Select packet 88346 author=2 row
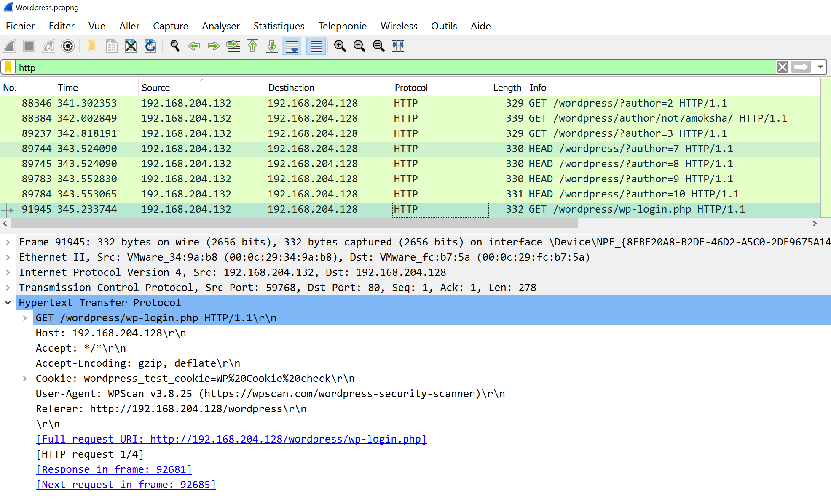Screen dimensions: 831x504 410,103
